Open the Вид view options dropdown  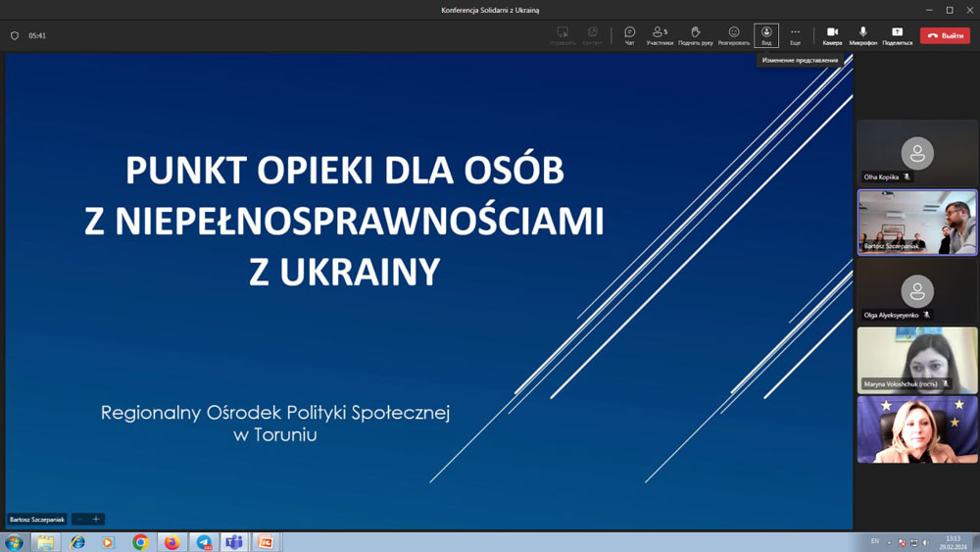[x=766, y=35]
